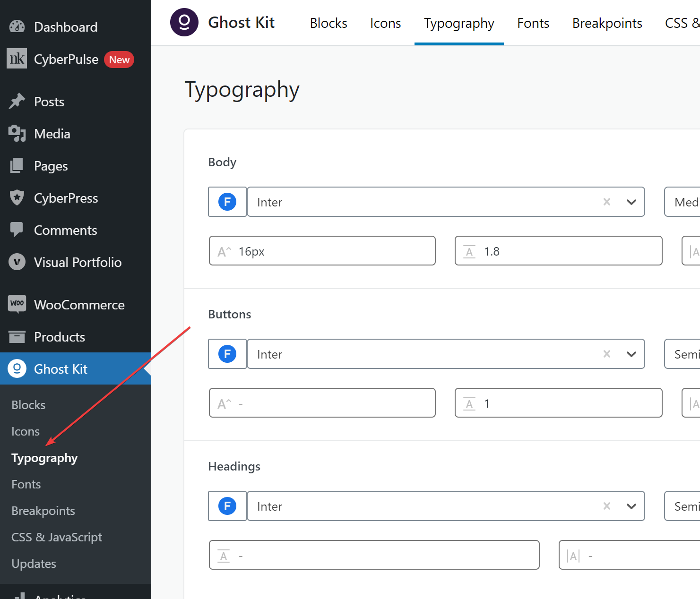Switch to the Fonts top tab
Image resolution: width=700 pixels, height=599 pixels.
coord(533,23)
